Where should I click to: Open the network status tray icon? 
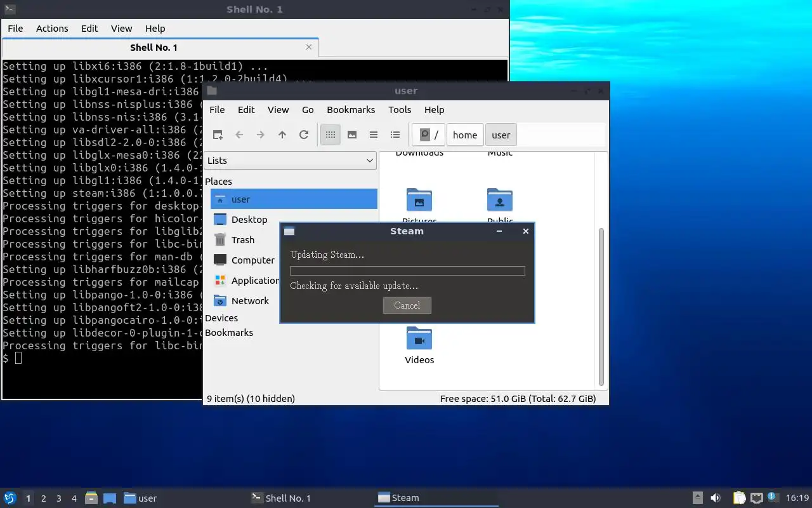[x=756, y=498]
